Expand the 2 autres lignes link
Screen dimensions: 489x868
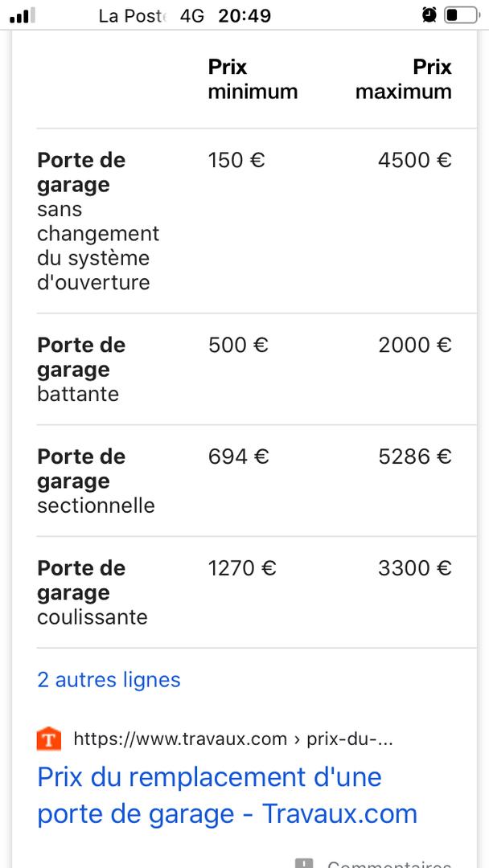[109, 679]
